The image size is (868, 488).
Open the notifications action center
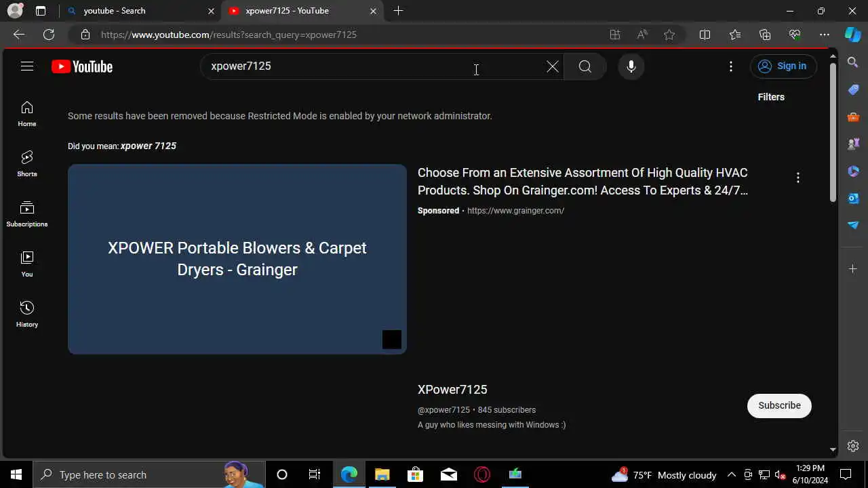pyautogui.click(x=846, y=474)
